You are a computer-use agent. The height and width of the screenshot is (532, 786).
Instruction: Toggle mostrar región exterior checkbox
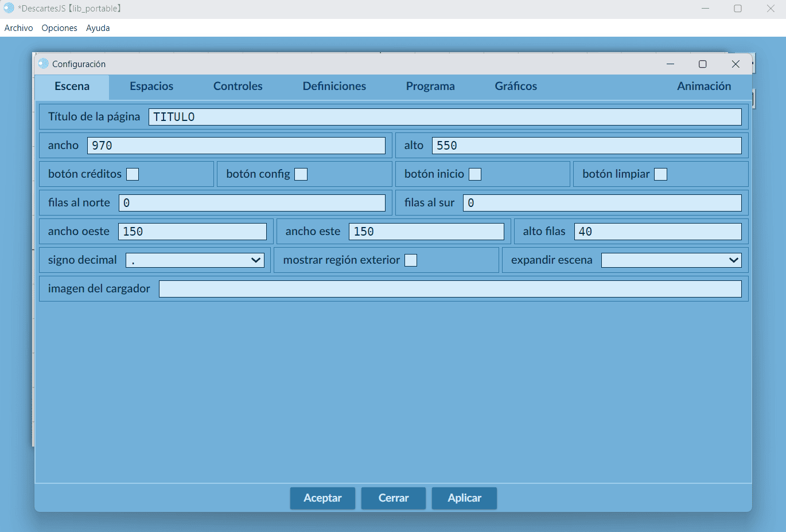pyautogui.click(x=411, y=260)
